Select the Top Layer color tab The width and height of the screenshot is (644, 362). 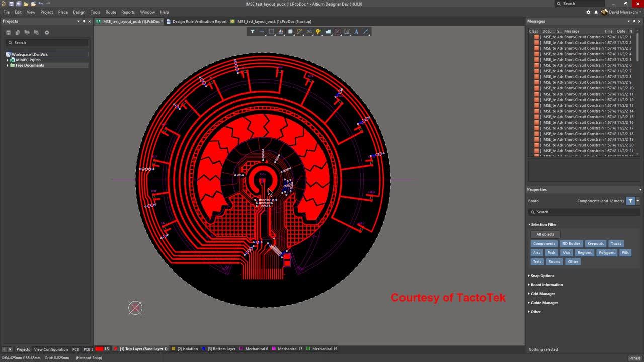point(140,349)
